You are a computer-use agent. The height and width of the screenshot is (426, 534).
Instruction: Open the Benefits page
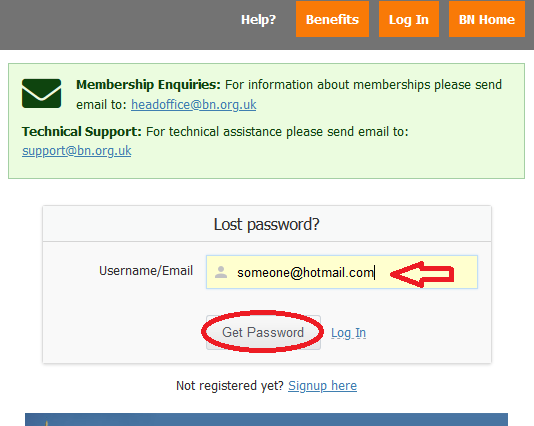tap(332, 19)
